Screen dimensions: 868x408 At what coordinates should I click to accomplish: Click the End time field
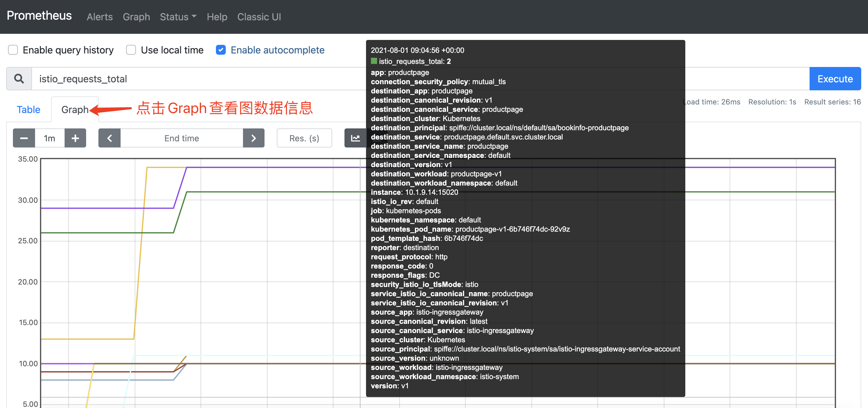pyautogui.click(x=181, y=138)
